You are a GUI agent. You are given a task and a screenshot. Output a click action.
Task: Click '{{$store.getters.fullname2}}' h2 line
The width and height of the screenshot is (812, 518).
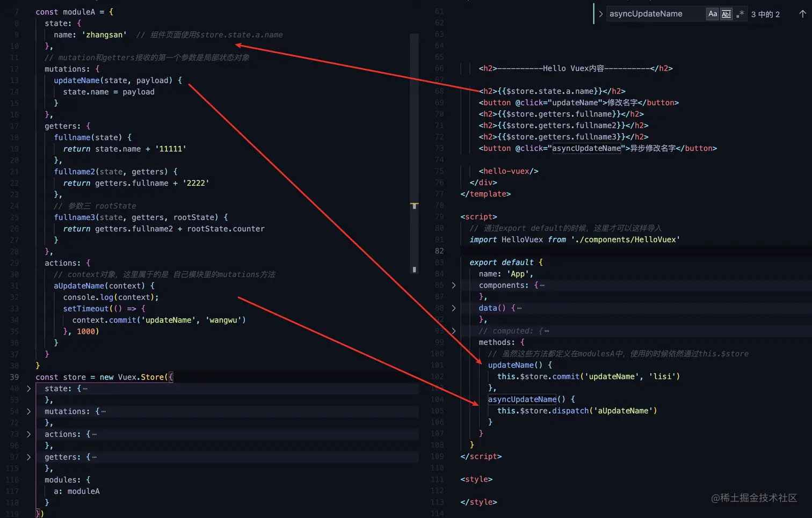pyautogui.click(x=563, y=126)
